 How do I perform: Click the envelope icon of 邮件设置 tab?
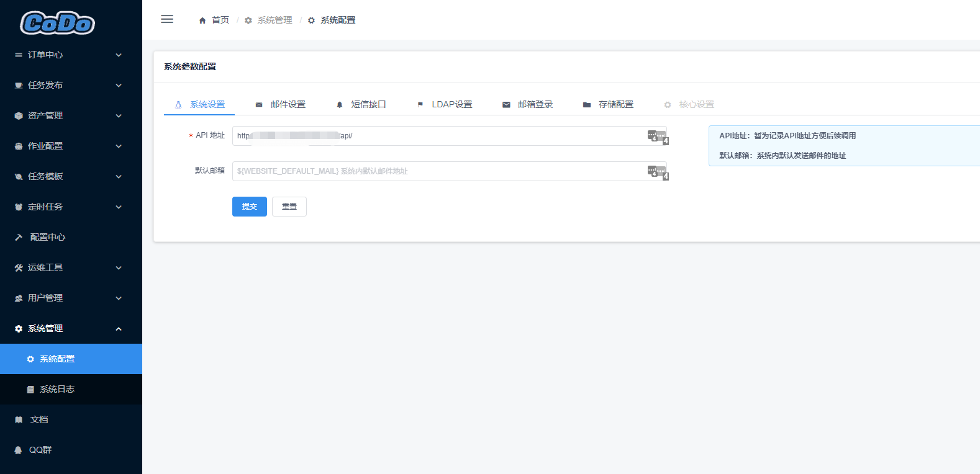tap(259, 105)
